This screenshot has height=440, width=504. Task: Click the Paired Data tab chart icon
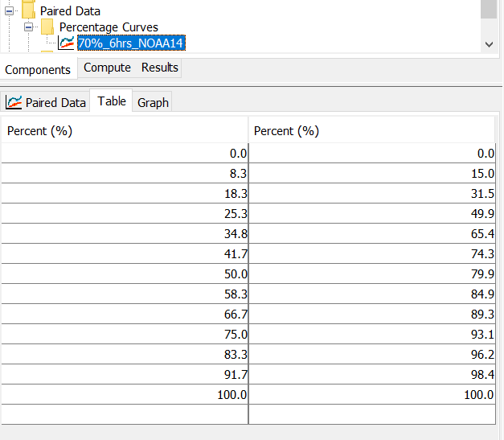[14, 103]
